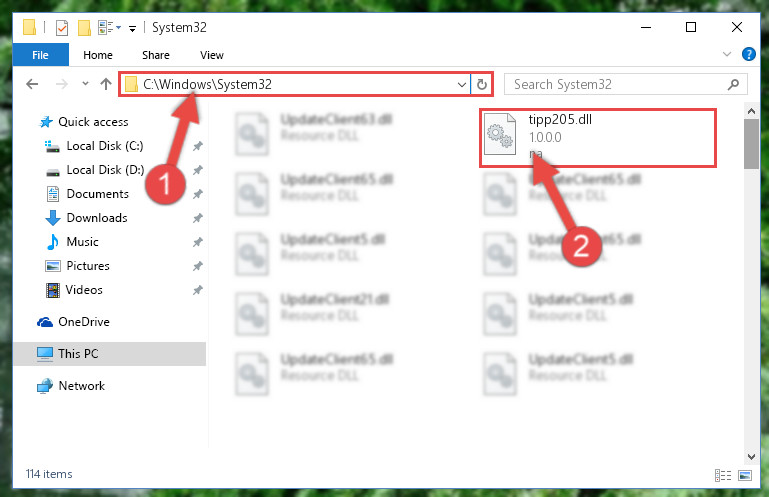The image size is (769, 497).
Task: Toggle pin for Downloads folder
Action: [198, 218]
